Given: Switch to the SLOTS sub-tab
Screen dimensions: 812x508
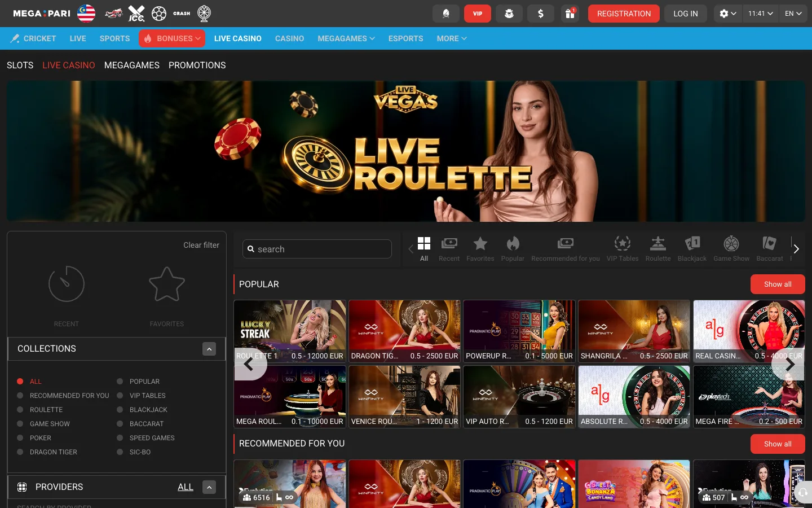Looking at the screenshot, I should pyautogui.click(x=20, y=65).
